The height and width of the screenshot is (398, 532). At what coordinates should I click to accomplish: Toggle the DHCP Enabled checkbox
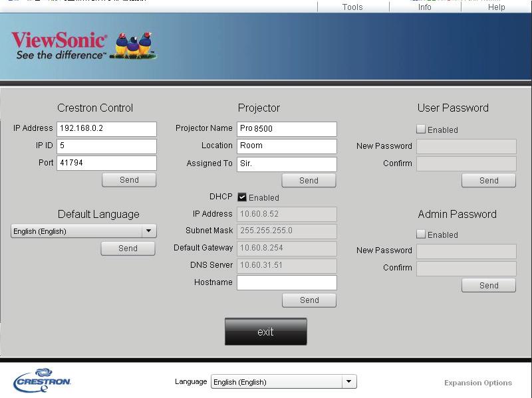(242, 197)
